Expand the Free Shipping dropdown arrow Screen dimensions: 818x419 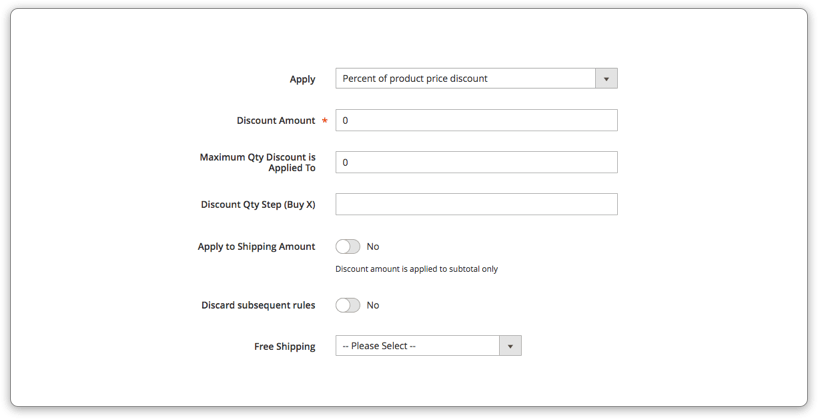pyautogui.click(x=510, y=346)
